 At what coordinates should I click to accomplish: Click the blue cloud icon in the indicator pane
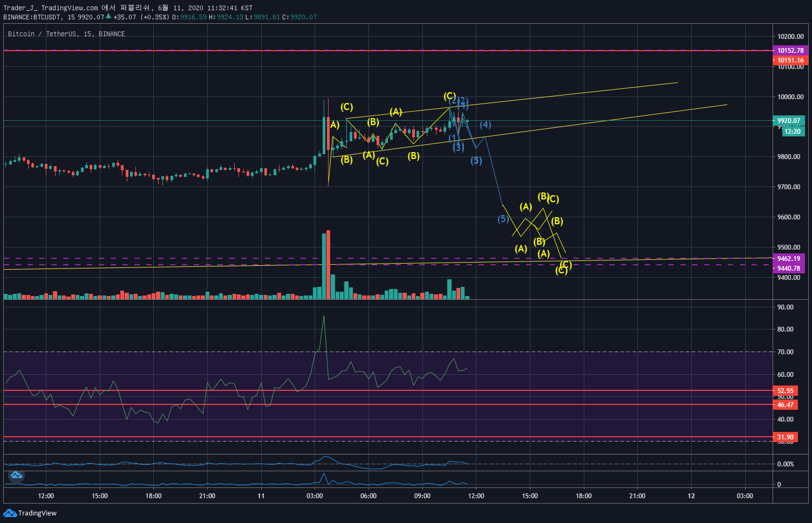[16, 475]
